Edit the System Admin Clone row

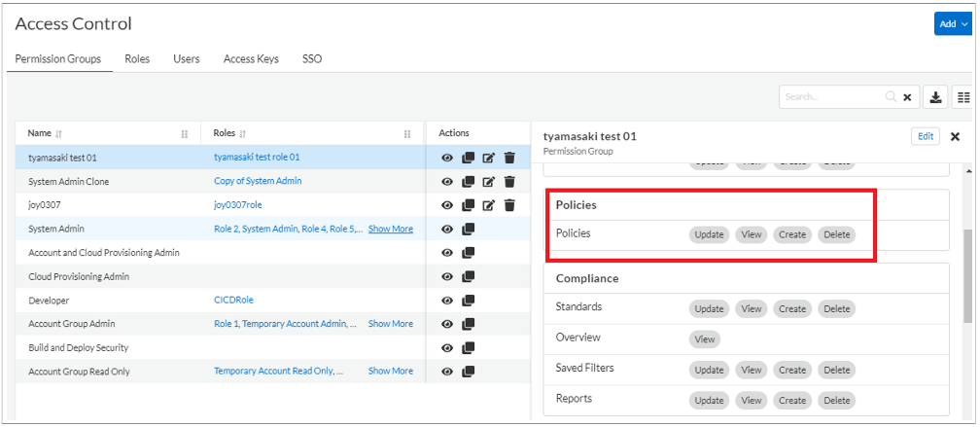489,182
